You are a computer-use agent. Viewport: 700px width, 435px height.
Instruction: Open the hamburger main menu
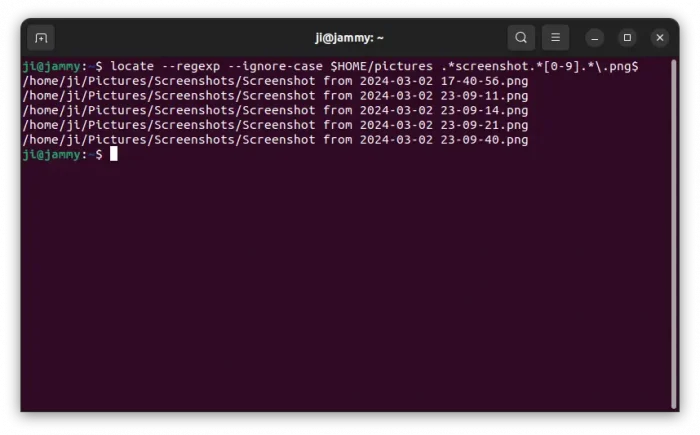555,38
